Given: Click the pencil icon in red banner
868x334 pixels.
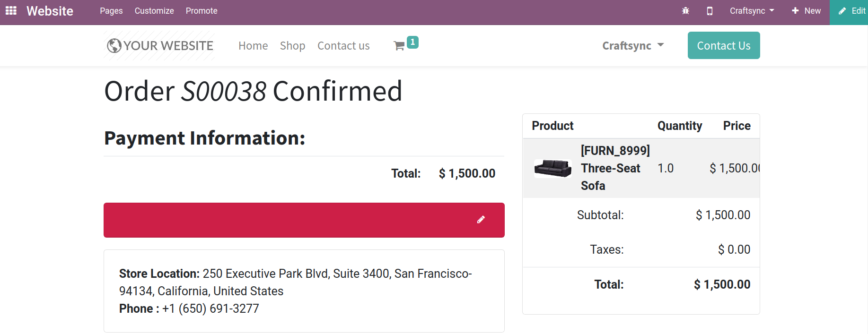Looking at the screenshot, I should click(481, 220).
